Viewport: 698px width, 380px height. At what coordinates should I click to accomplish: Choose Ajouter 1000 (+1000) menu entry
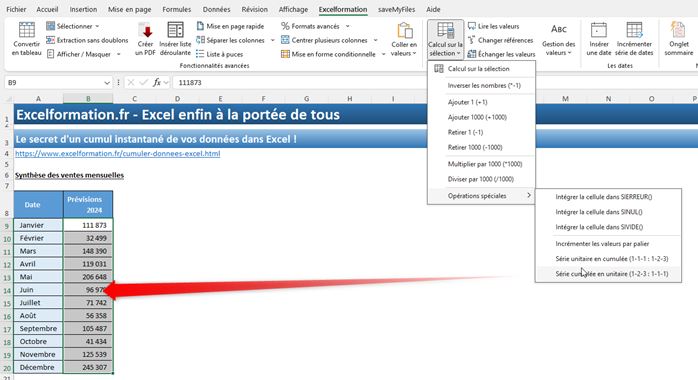point(481,117)
